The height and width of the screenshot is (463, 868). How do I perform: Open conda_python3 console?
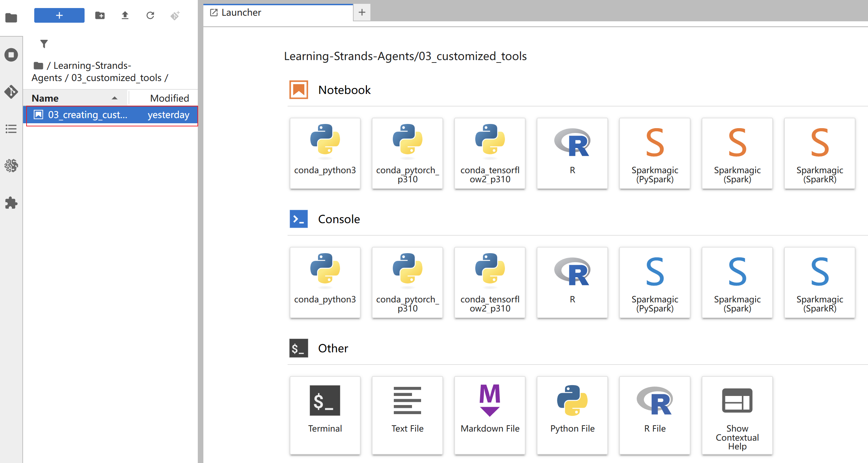(x=325, y=282)
